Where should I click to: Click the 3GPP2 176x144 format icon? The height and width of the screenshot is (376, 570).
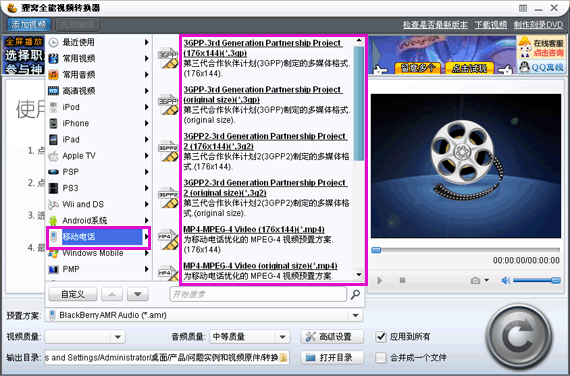168,151
